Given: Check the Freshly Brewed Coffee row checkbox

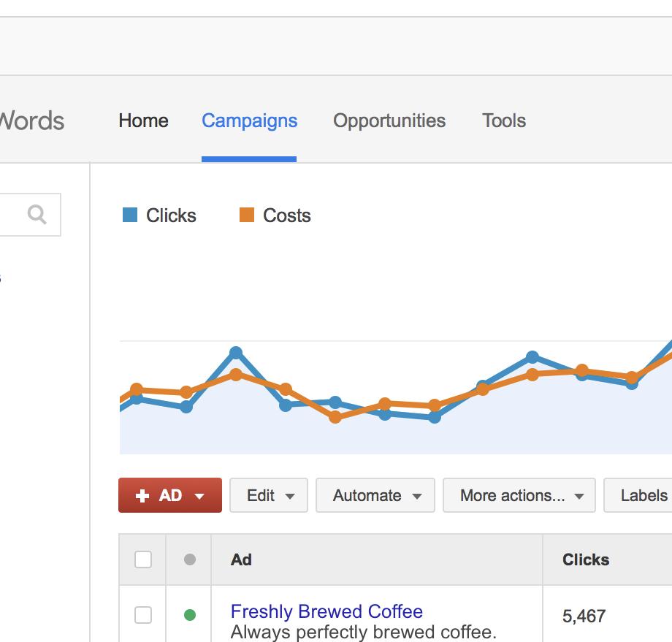Looking at the screenshot, I should (143, 615).
